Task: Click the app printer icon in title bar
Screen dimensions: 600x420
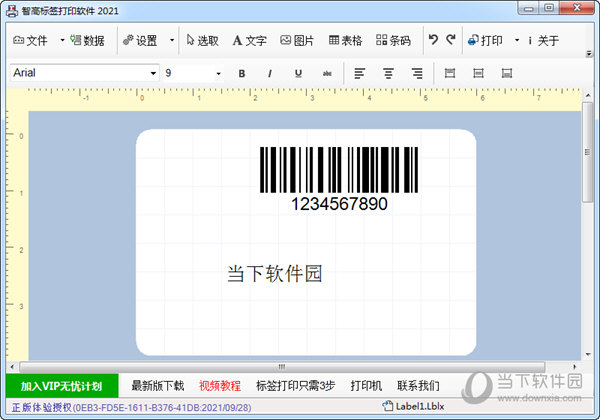Action: [12, 11]
